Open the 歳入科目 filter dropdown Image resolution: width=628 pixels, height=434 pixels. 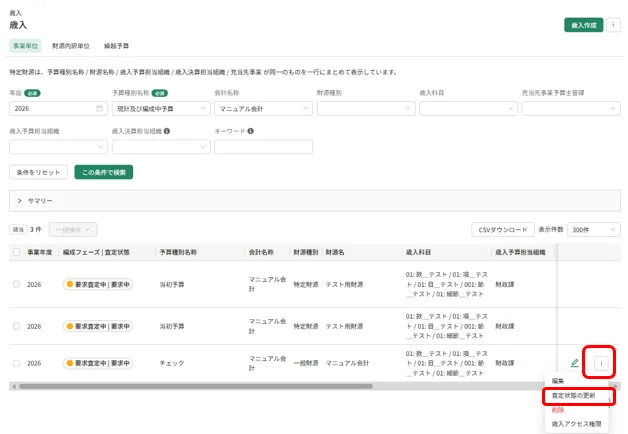tap(468, 108)
